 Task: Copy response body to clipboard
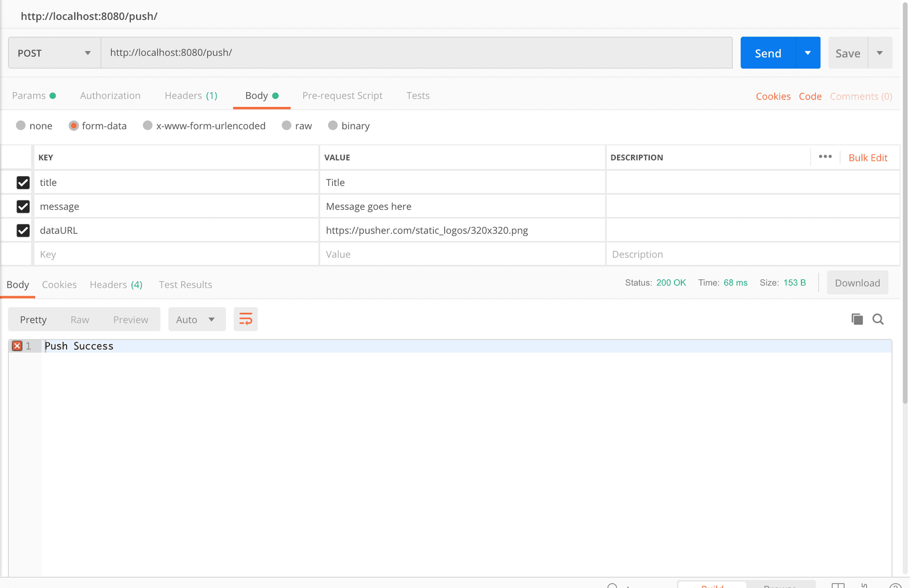857,319
